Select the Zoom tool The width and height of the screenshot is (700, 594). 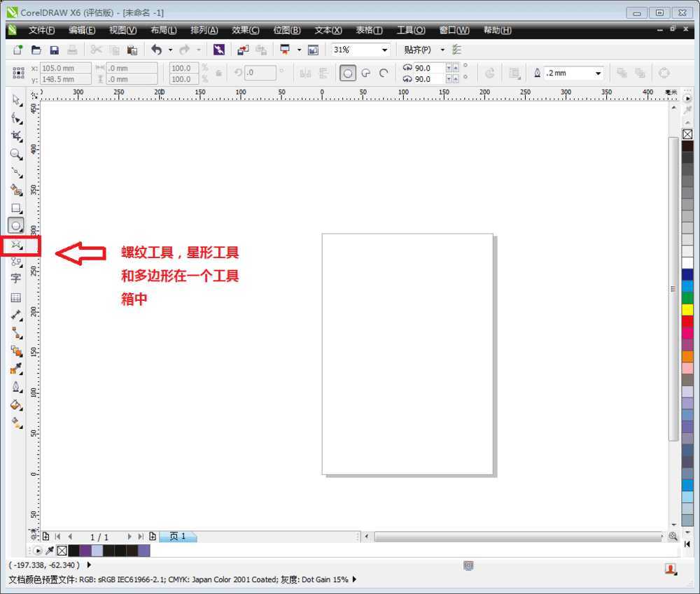(16, 155)
